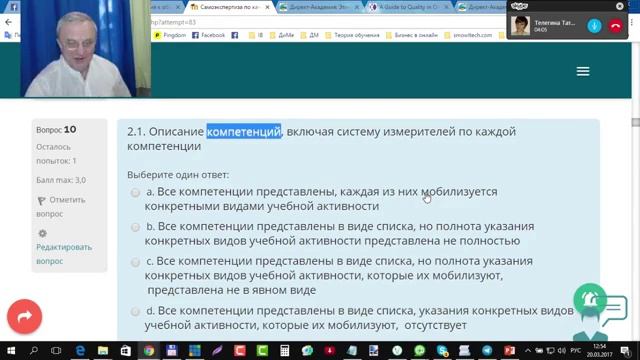This screenshot has width=640, height=360.
Task: Click the volume icon in system tray
Action: 562,351
